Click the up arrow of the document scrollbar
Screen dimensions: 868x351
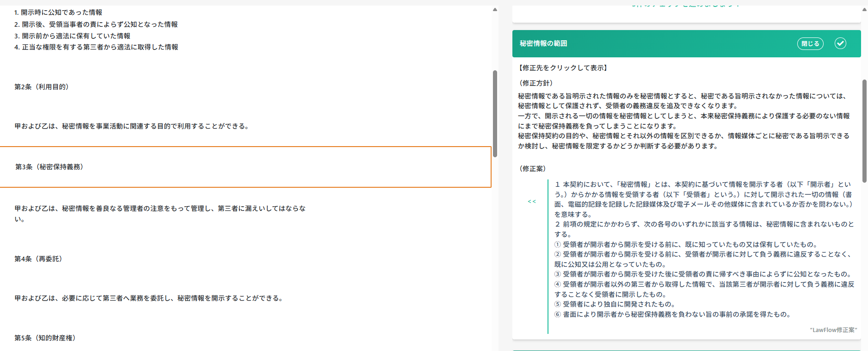[x=495, y=9]
